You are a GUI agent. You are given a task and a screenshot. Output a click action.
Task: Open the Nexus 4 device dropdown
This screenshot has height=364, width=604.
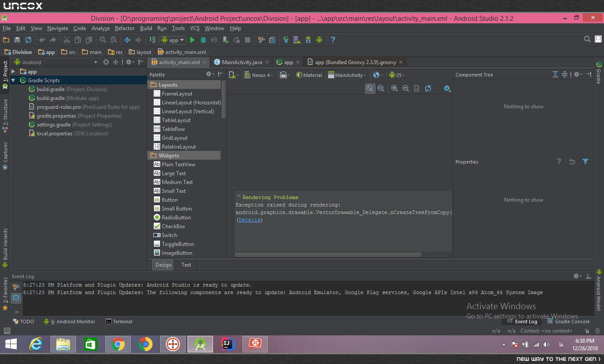coord(259,75)
